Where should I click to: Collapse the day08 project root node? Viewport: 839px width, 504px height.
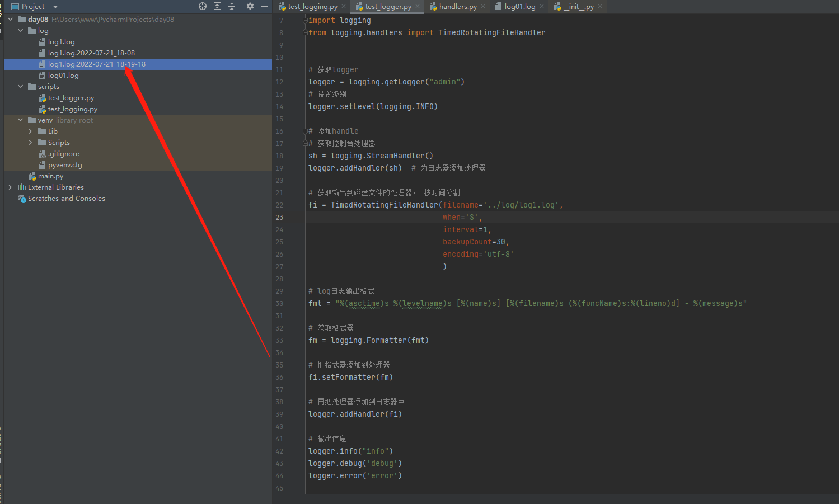point(10,20)
